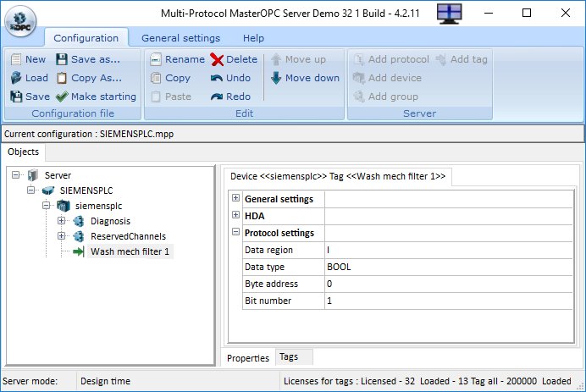Screen dimensions: 586x392
Task: Click the Load configuration icon
Action: 16,78
